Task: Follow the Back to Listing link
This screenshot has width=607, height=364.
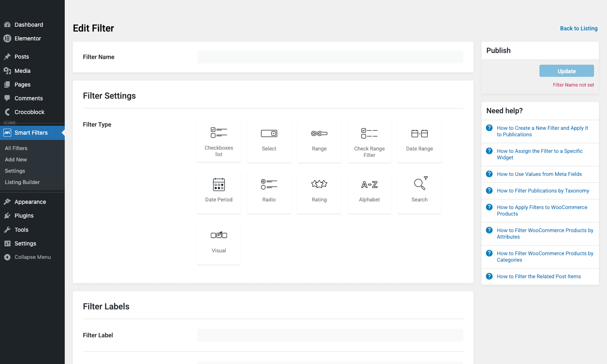Action: (x=579, y=28)
